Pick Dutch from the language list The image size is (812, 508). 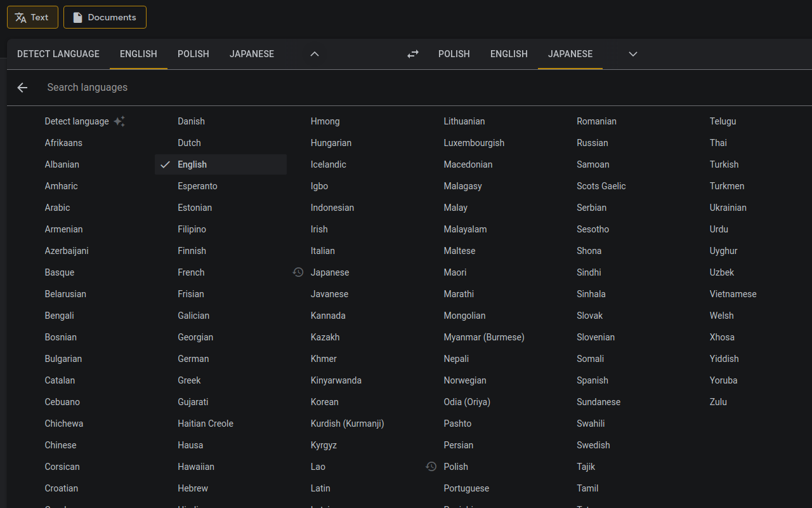[189, 143]
